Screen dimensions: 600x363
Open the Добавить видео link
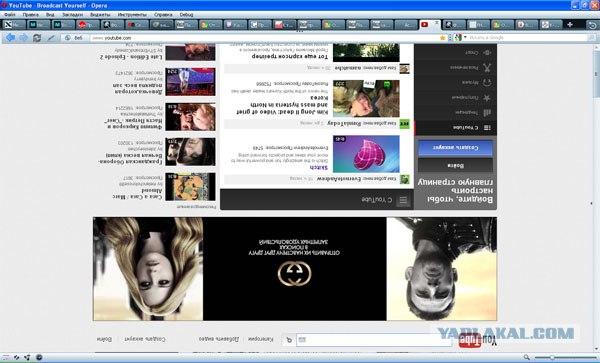(218, 339)
